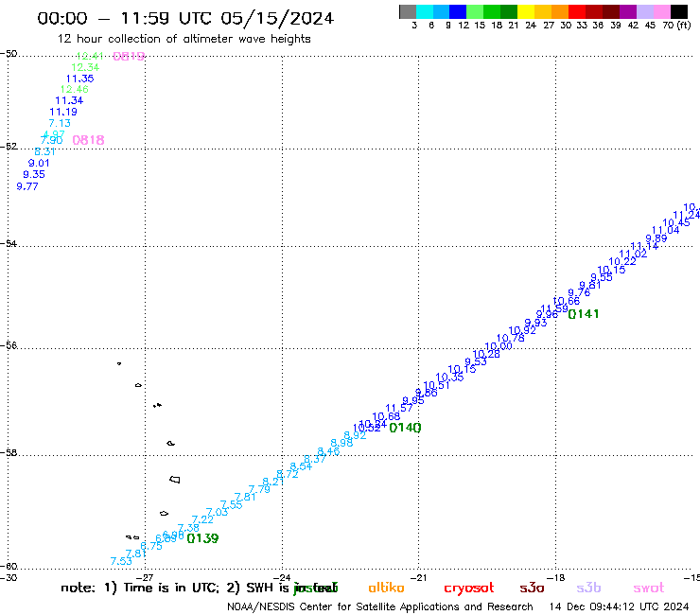Click the wave height value 11.02

[x=633, y=254]
